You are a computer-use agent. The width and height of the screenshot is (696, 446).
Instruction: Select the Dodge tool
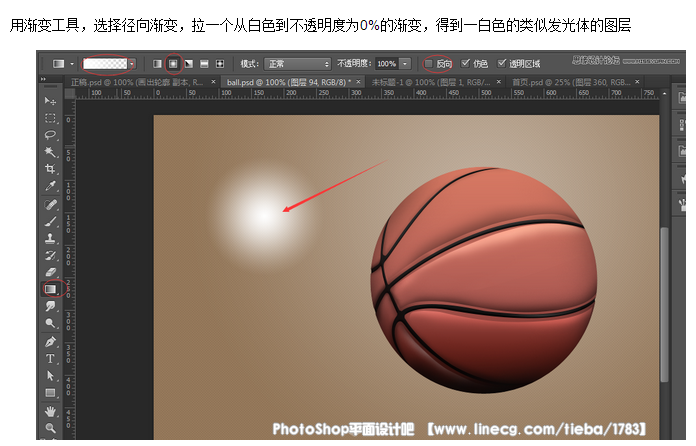coord(50,323)
